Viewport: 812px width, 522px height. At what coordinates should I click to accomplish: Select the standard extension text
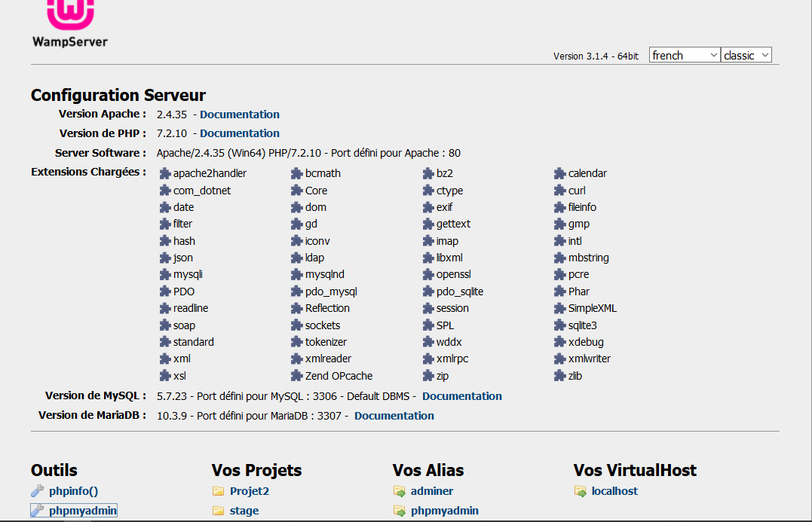tap(194, 342)
